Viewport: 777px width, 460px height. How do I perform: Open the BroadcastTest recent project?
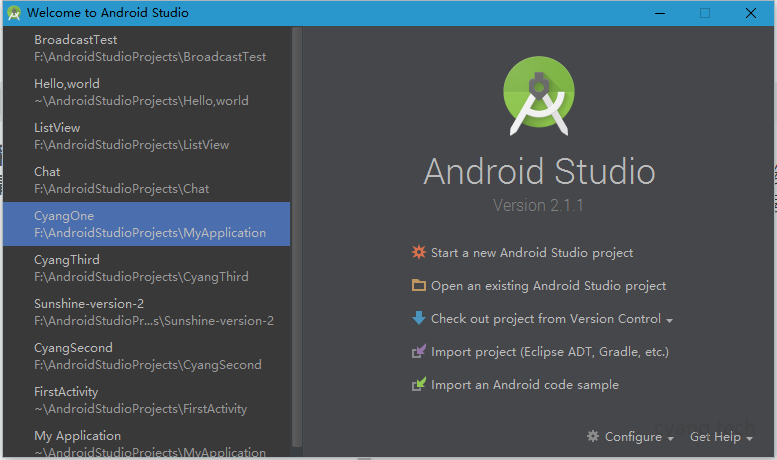(150, 48)
